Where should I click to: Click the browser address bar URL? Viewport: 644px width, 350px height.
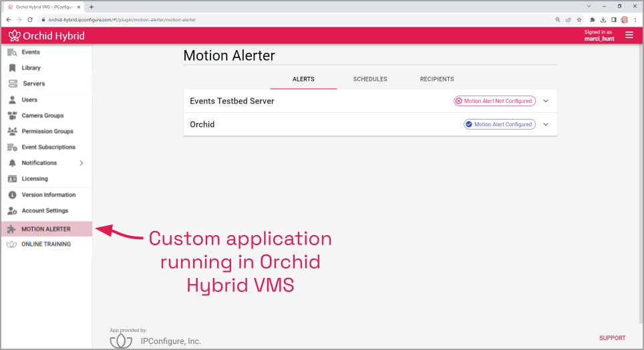click(x=122, y=20)
